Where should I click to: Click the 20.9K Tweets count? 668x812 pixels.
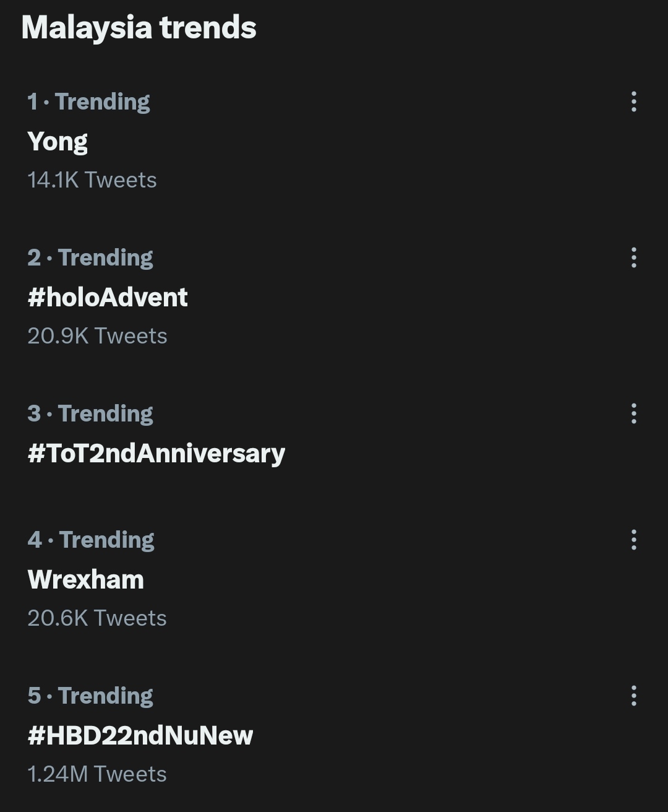[97, 336]
